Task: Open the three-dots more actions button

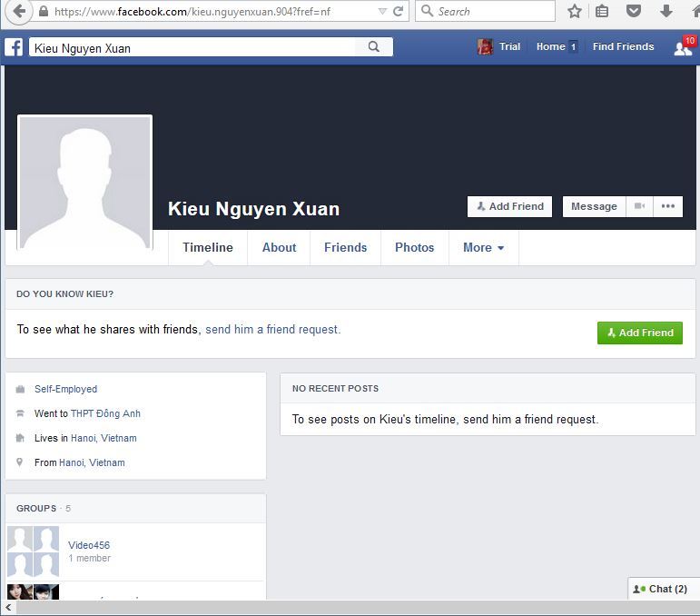Action: [668, 206]
